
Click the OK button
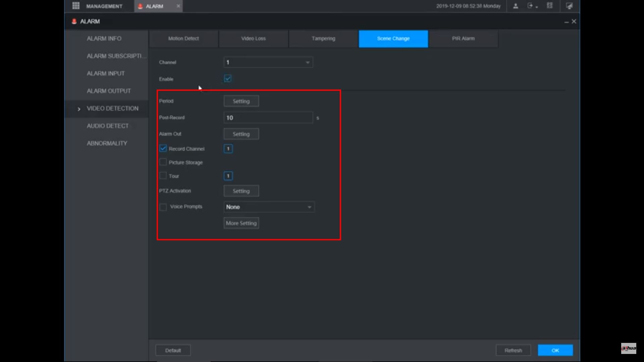tap(555, 350)
